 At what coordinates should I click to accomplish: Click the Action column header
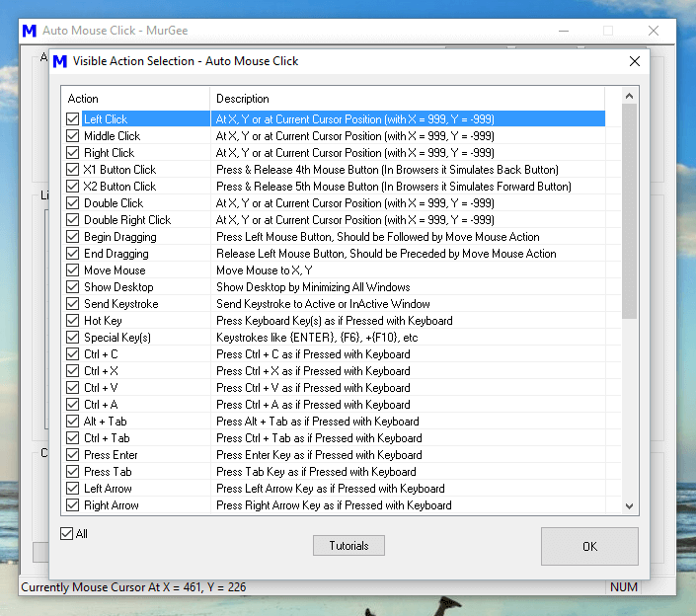coord(135,99)
